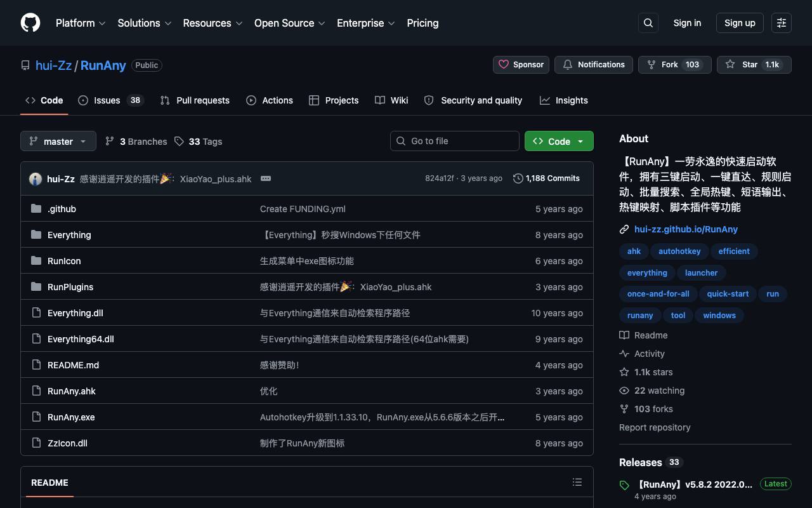Open the Everything64.dll file
Screen dimensions: 812x508
(81, 339)
